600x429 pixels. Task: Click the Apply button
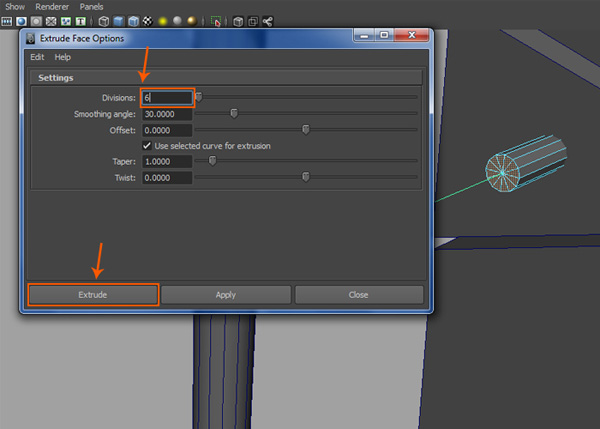(x=226, y=294)
